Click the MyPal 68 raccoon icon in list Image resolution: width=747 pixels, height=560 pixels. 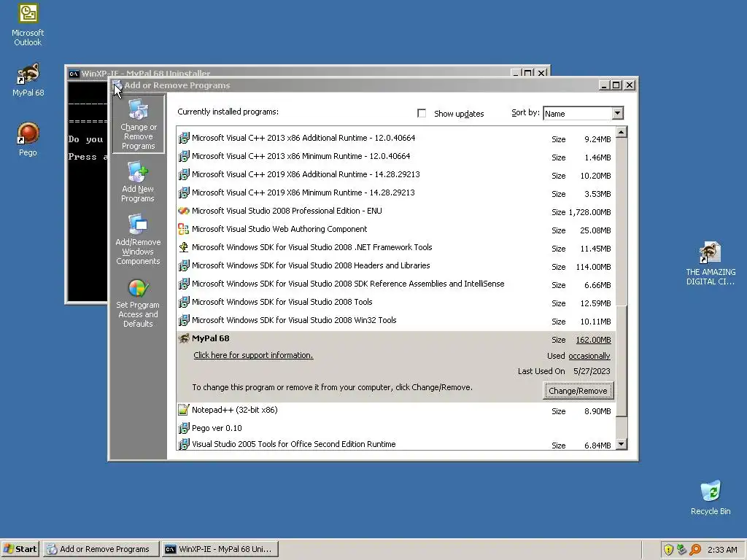[183, 338]
